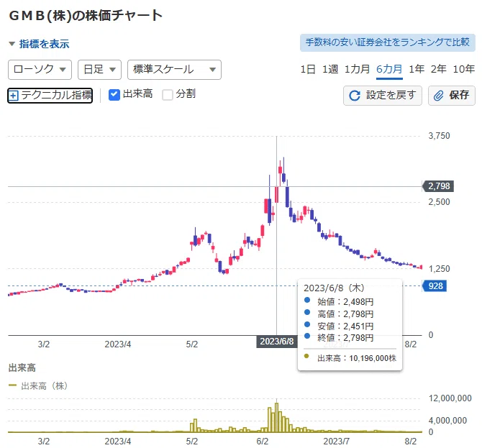Check the 分割 checkbox
This screenshot has width=482, height=448.
coord(168,95)
